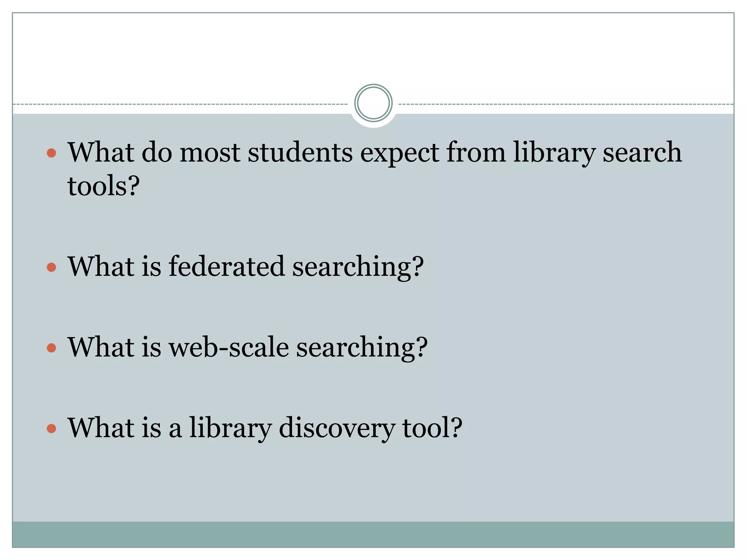Select the "What is a library discovery tool?" line
Viewport: 747px width, 560px height.
[264, 428]
